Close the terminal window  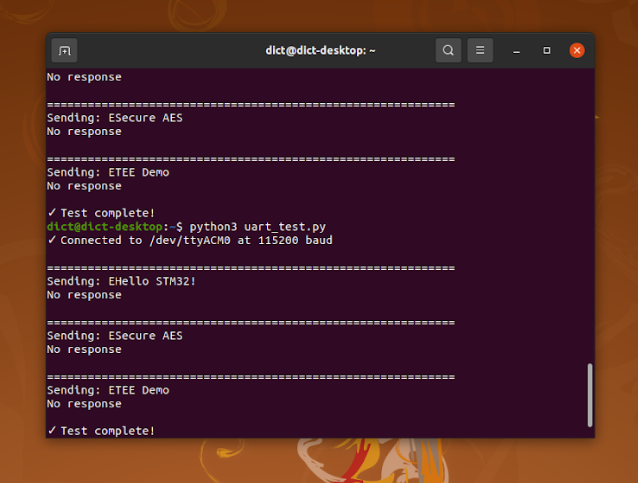pos(577,50)
